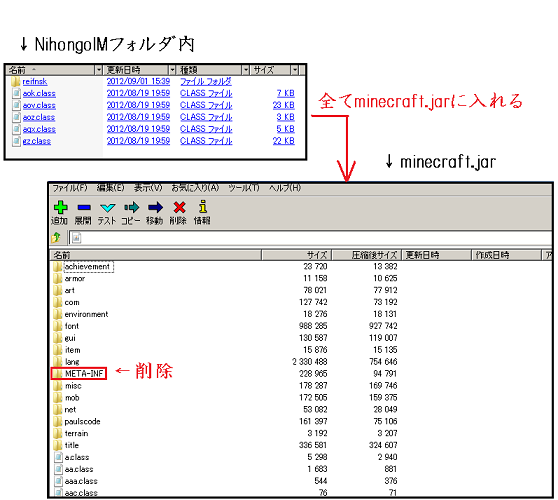
Task: Click the gz.class file icon
Action: pos(16,141)
